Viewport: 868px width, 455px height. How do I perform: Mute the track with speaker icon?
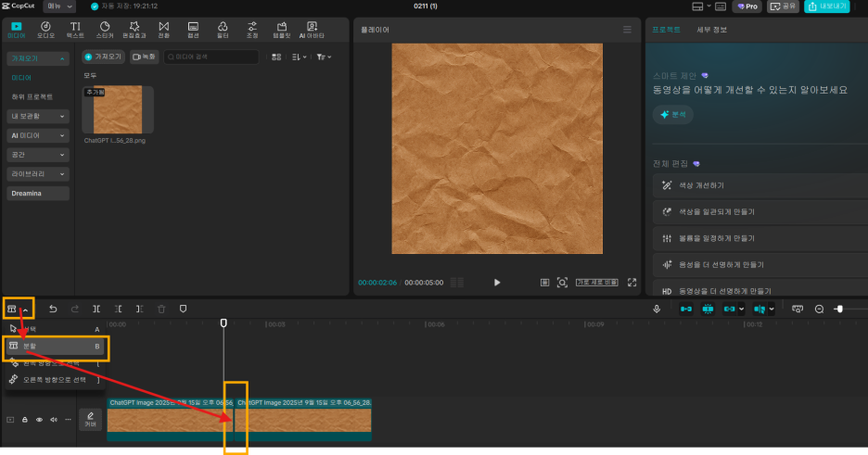[54, 420]
